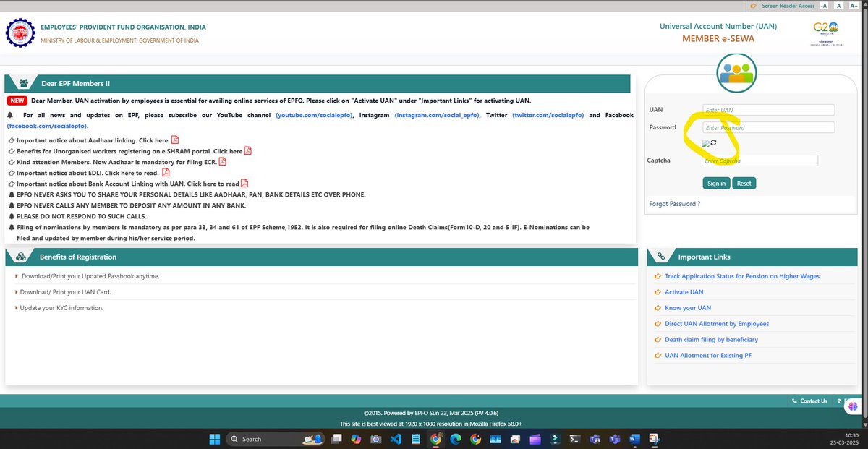868x449 pixels.
Task: Decrease font size with -A button
Action: [x=824, y=6]
